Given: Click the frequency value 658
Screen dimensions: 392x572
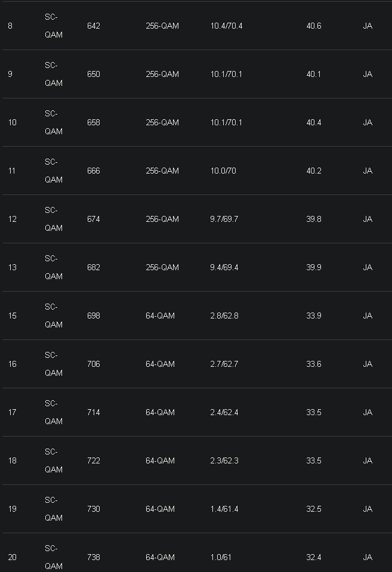Looking at the screenshot, I should coord(94,123).
